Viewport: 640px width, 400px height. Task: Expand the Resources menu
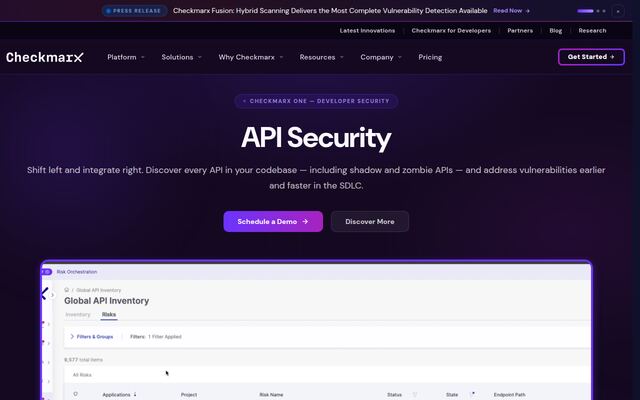click(321, 57)
